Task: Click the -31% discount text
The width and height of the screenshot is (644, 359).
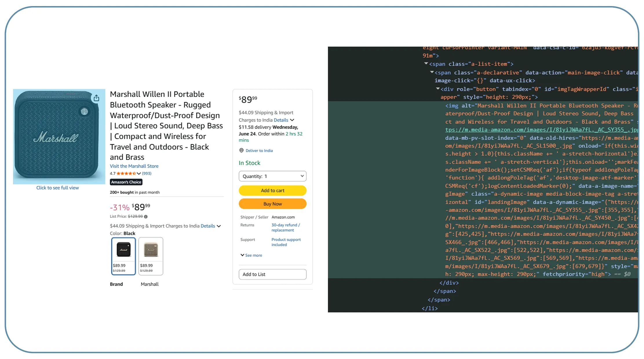Action: click(x=120, y=207)
